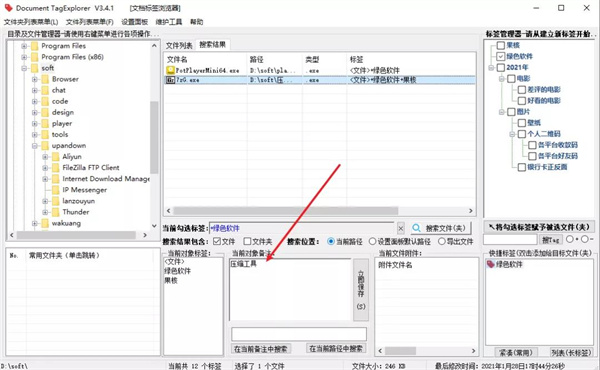This screenshot has height=370, width=600.
Task: Click the player folder icon
Action: 45,124
